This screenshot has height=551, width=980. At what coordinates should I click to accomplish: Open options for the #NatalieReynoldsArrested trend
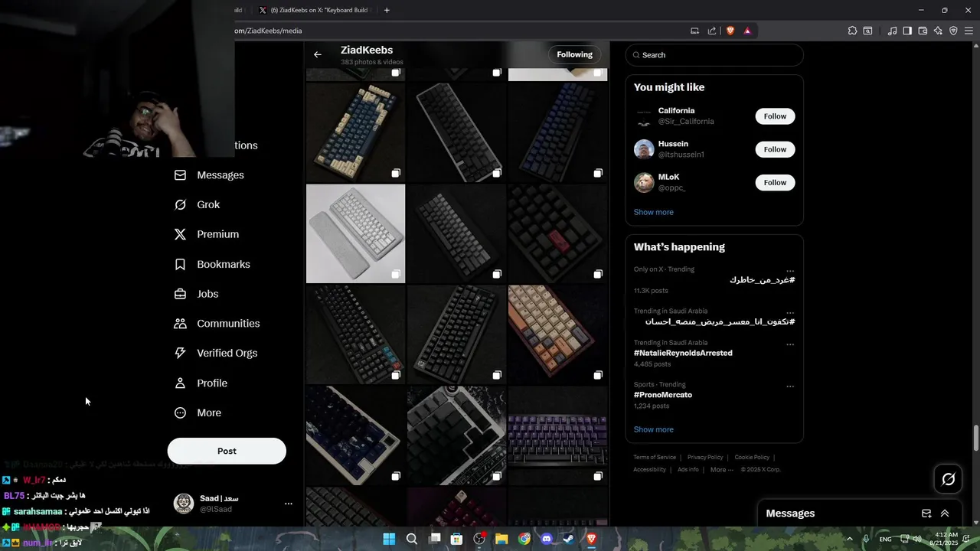pos(790,344)
